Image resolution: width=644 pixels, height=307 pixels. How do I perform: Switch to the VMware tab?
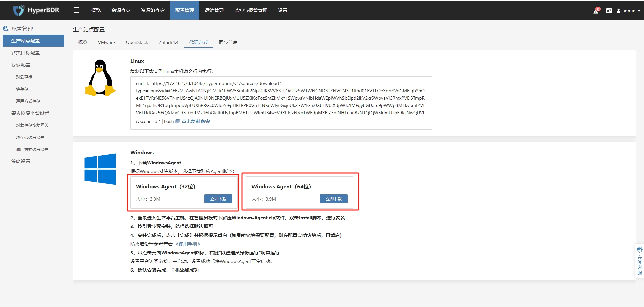click(106, 42)
